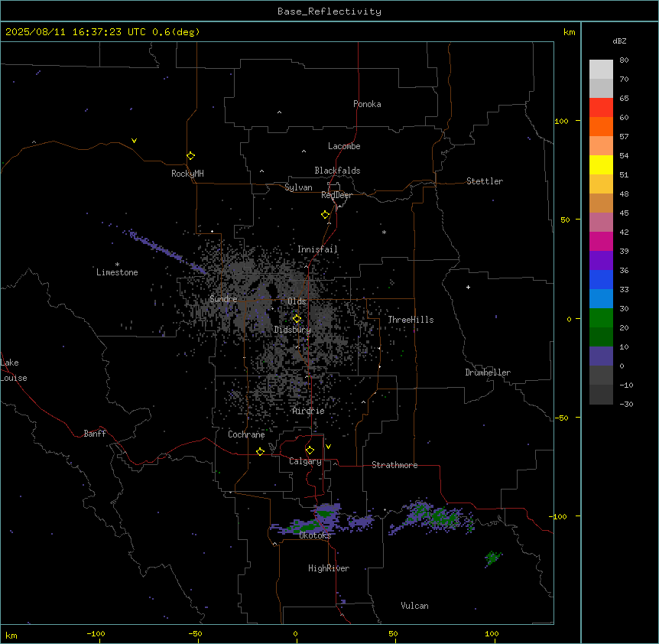Select the slate violet 0-10 dBZ swatch

(x=601, y=356)
